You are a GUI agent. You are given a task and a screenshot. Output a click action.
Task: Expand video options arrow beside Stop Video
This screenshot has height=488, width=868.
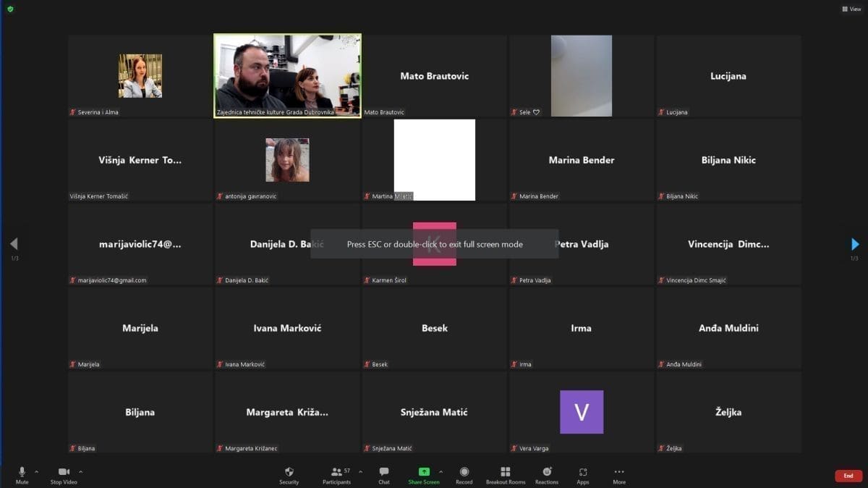(80, 471)
